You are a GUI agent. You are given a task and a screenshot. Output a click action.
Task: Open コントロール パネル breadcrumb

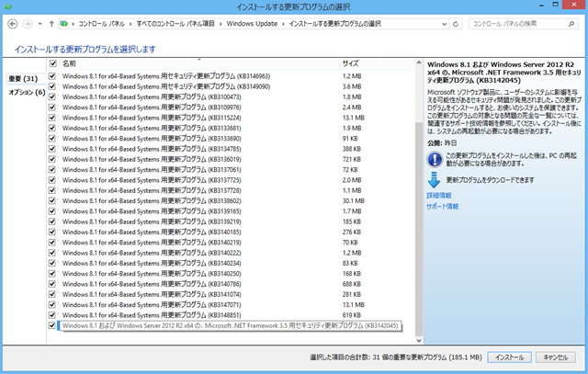click(x=101, y=24)
